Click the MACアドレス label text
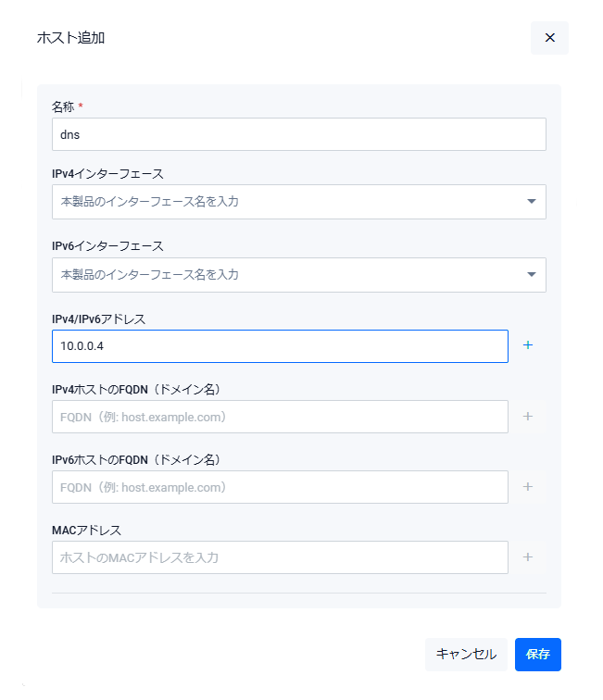This screenshot has height=700, width=603. tap(86, 530)
